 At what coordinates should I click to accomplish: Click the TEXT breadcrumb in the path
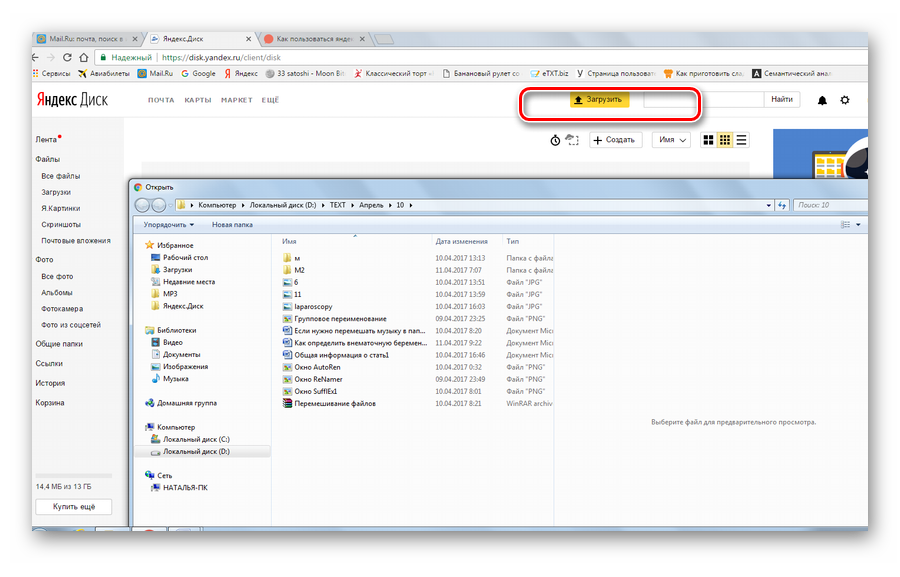click(338, 205)
